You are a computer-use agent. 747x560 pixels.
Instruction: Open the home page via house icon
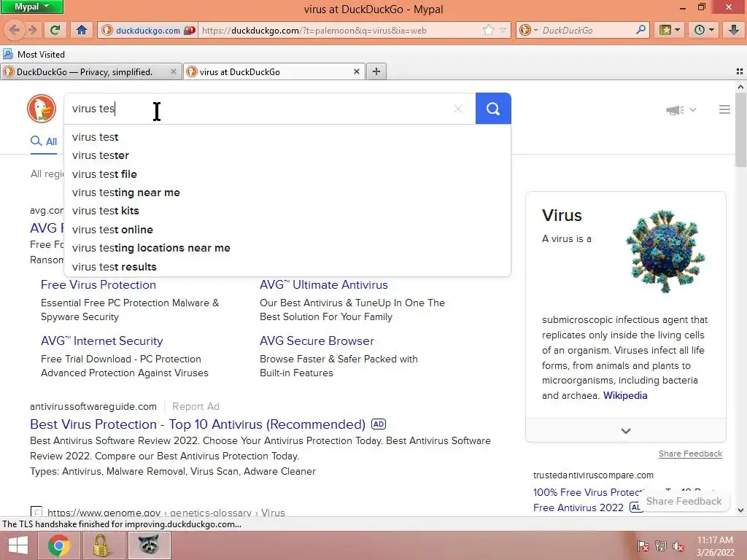coord(82,30)
